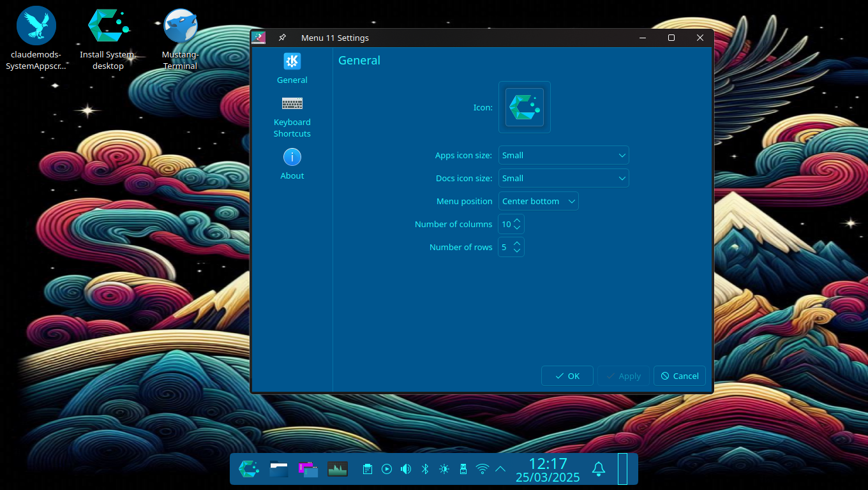Click the removable USB device tray icon
Screen dimensions: 868x490
(x=463, y=469)
